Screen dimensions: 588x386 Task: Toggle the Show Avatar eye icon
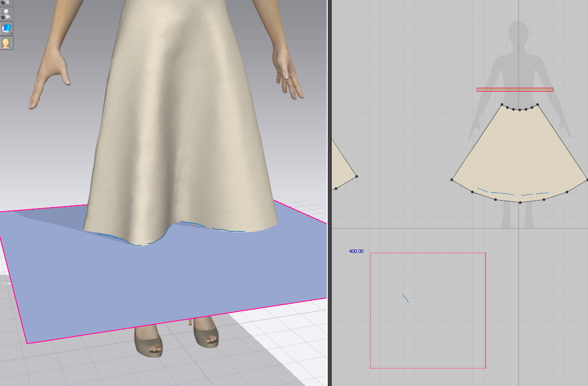coord(6,14)
